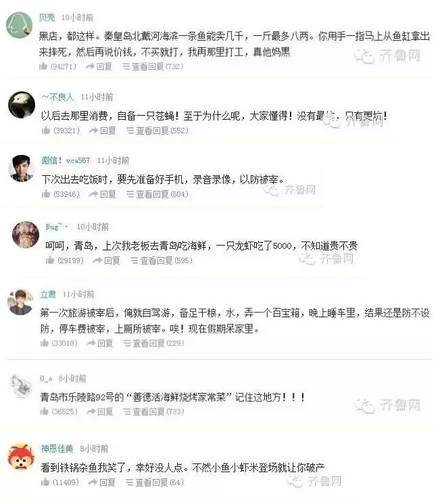Like 神恩佳美's comment with thumbs-up

click(x=45, y=482)
